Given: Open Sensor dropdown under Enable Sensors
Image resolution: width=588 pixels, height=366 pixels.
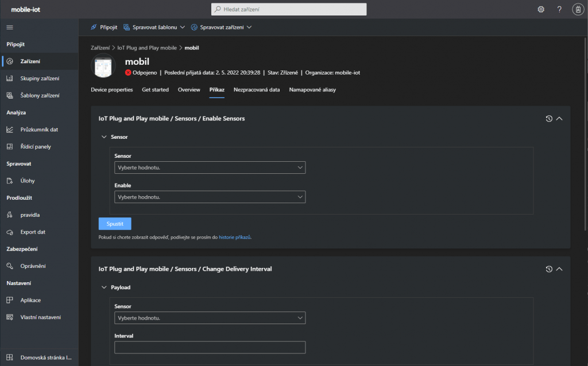Looking at the screenshot, I should [x=210, y=168].
